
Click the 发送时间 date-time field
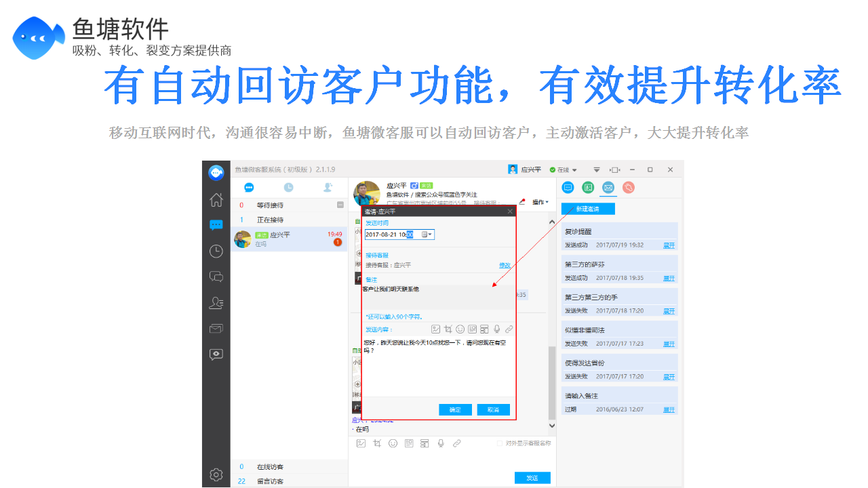(399, 234)
